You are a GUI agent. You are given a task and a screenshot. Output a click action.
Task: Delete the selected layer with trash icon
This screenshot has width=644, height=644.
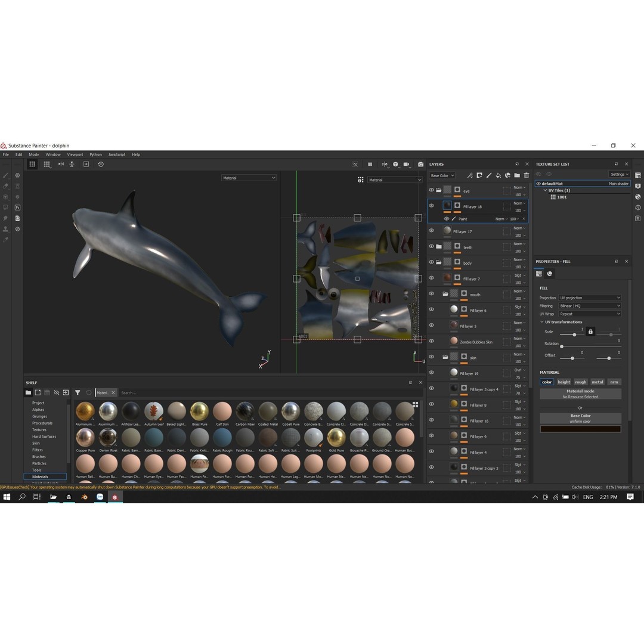click(x=527, y=175)
